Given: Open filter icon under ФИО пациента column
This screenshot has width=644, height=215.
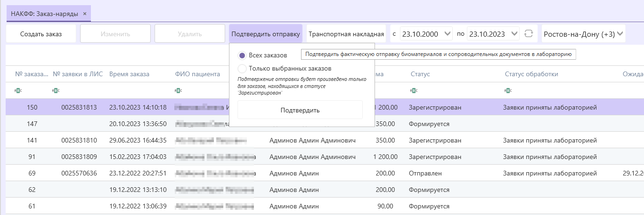Looking at the screenshot, I should 179,90.
